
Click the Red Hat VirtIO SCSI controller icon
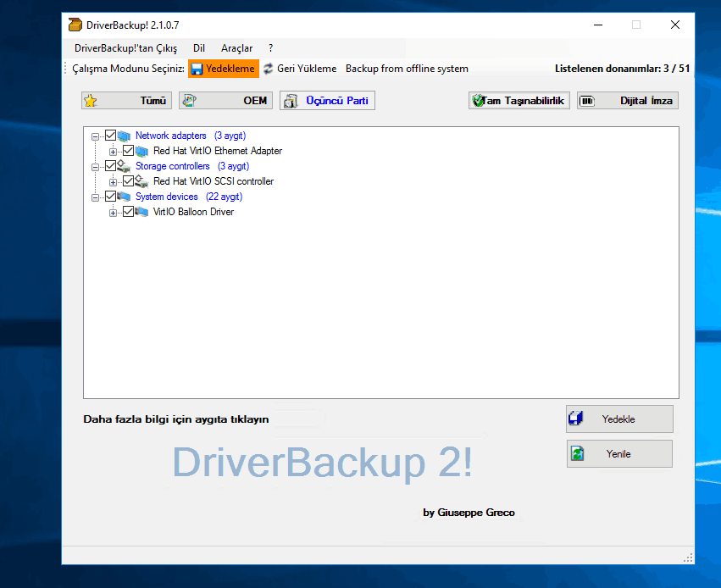tap(141, 181)
